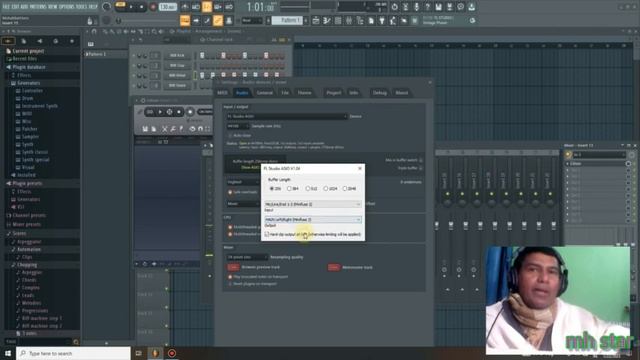Image resolution: width=640 pixels, height=360 pixels.
Task: Open the Chopping folder in browser
Action: coord(27,265)
